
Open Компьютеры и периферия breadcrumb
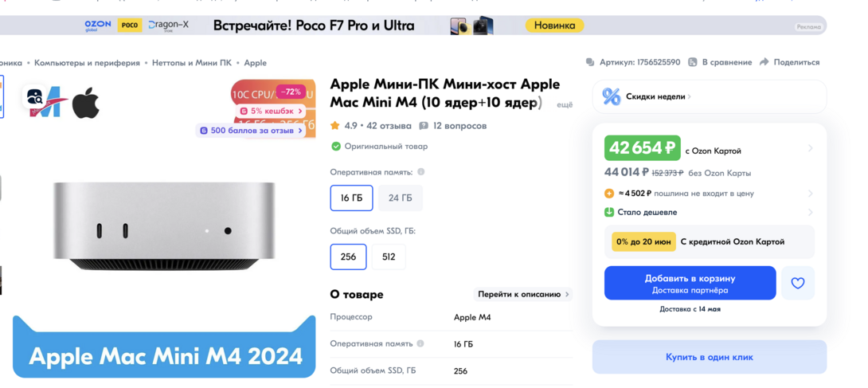(87, 63)
